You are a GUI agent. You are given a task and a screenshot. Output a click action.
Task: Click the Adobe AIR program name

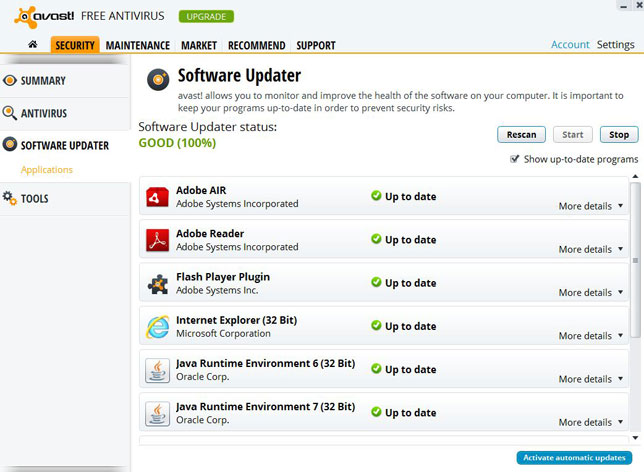[201, 190]
